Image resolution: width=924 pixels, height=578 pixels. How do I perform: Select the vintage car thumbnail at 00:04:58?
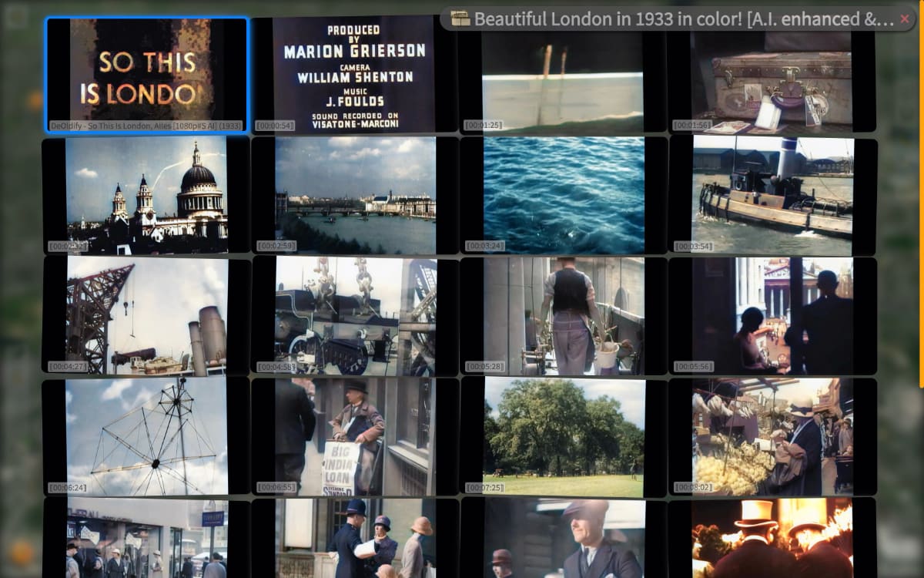click(355, 315)
